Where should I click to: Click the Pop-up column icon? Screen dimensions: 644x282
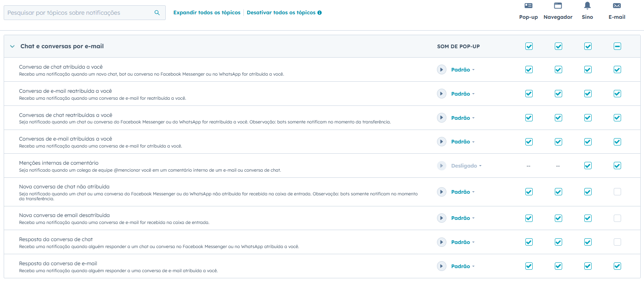tap(528, 6)
